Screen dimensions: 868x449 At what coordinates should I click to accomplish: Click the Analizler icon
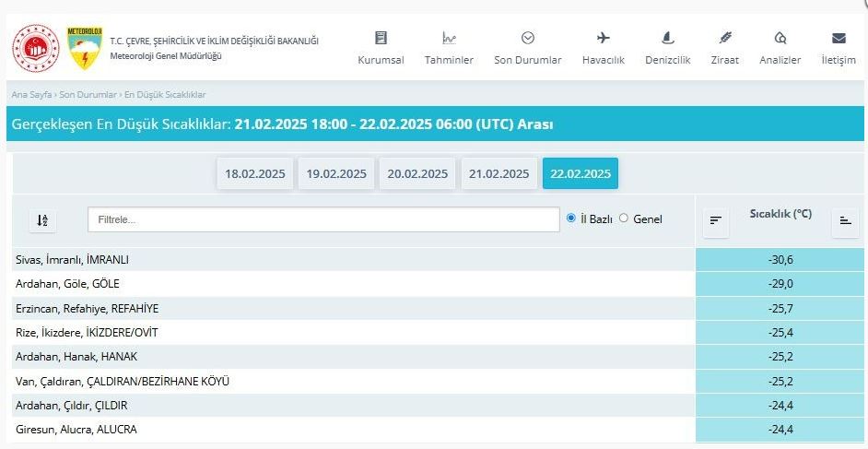click(780, 39)
